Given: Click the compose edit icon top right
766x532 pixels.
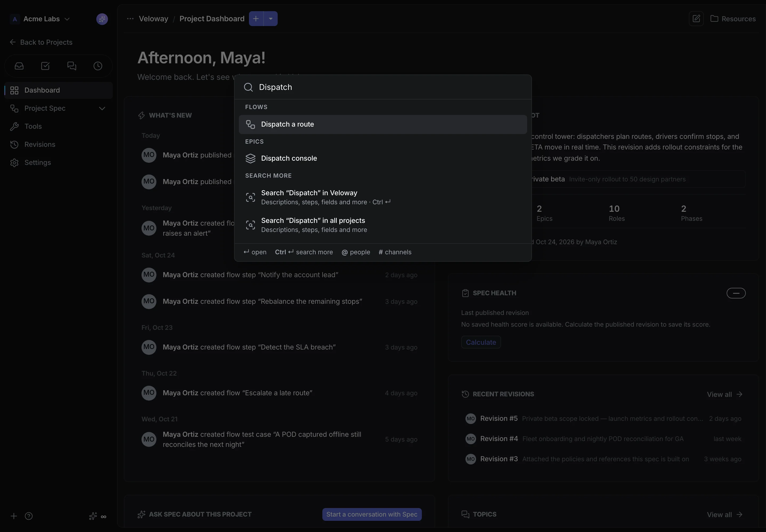Looking at the screenshot, I should point(696,19).
